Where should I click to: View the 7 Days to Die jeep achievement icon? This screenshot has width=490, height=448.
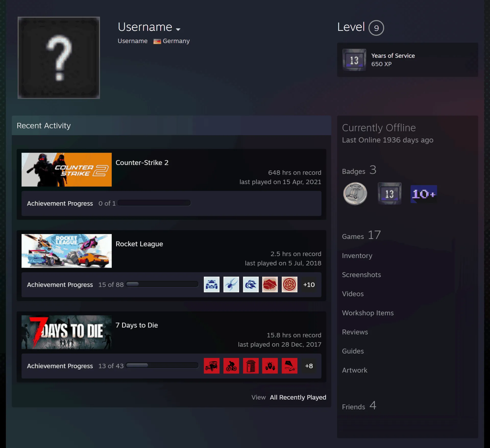click(212, 366)
